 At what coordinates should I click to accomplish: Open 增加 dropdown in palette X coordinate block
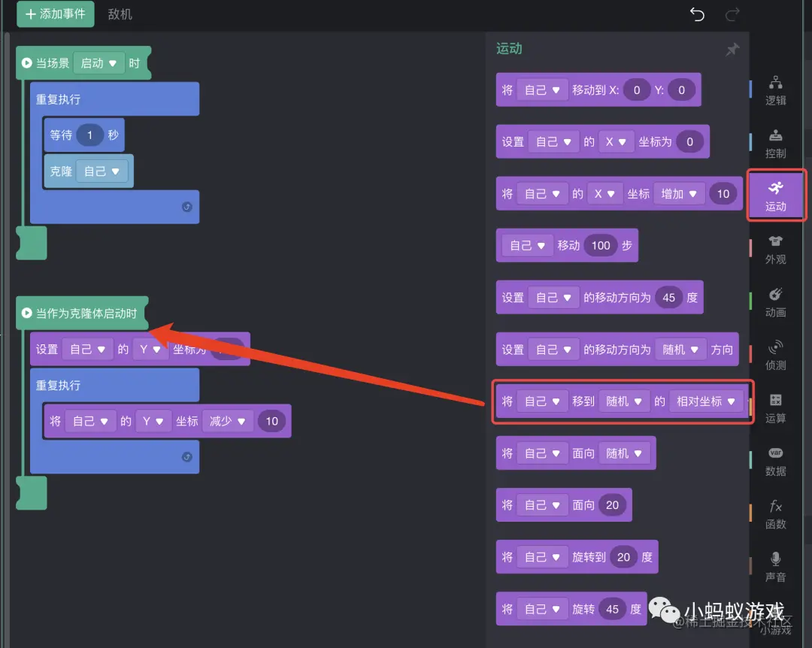click(x=679, y=194)
